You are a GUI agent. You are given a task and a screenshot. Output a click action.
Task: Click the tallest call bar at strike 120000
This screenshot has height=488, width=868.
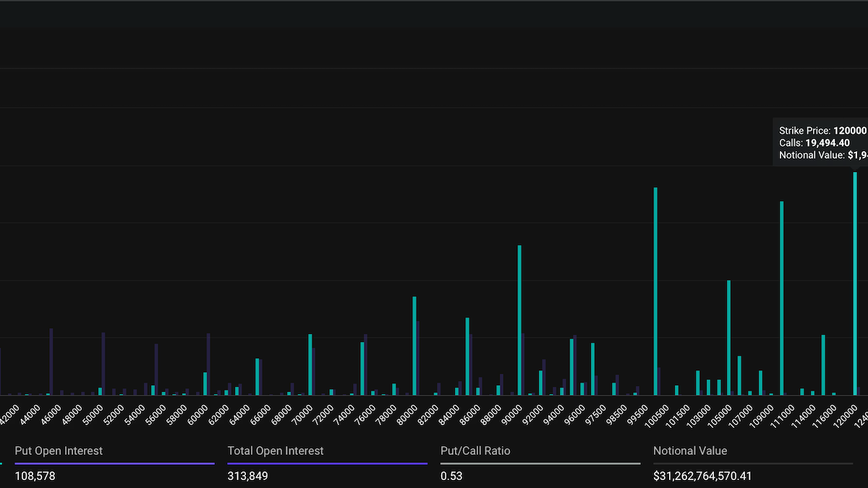tap(855, 282)
